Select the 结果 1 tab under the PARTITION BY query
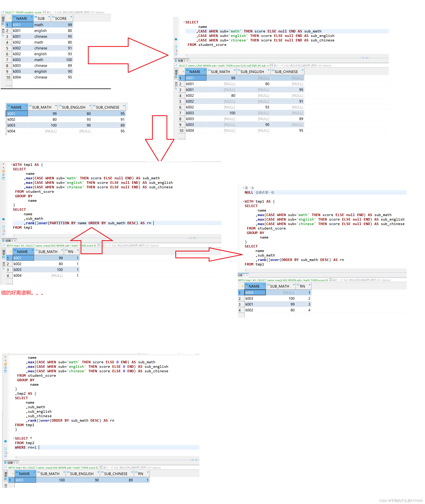This screenshot has width=425, height=504. point(9,241)
